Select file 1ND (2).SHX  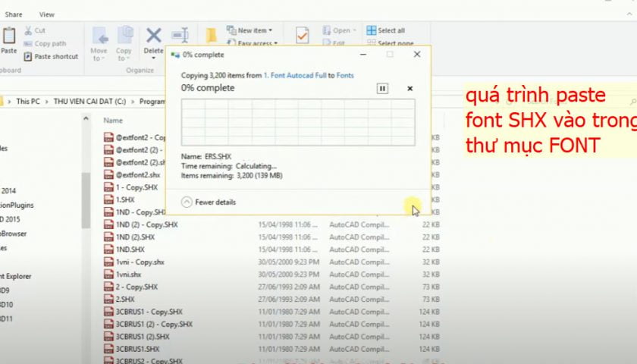135,237
